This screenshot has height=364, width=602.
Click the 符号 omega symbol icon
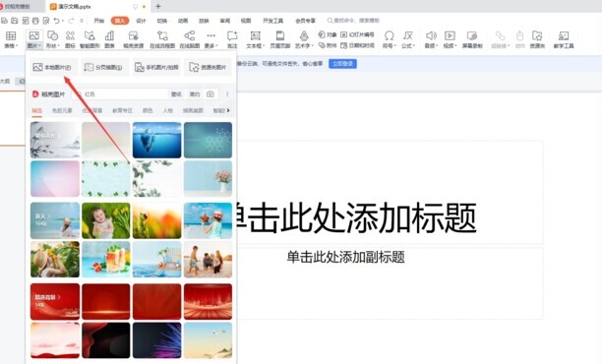[x=389, y=36]
